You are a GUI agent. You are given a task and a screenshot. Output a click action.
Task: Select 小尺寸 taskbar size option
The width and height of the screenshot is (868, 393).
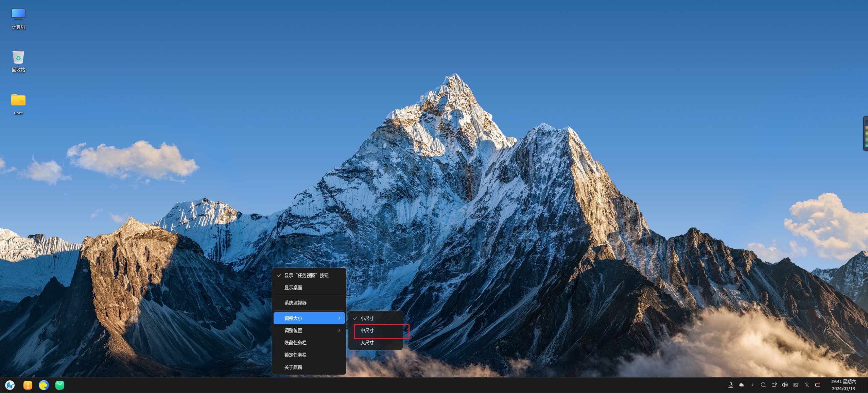point(367,318)
